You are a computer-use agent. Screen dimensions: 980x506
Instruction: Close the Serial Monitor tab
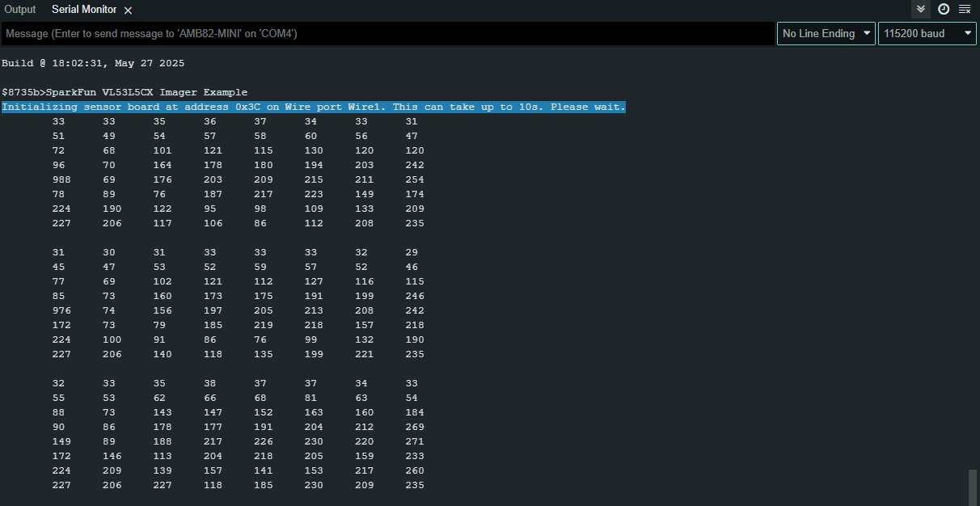(128, 10)
